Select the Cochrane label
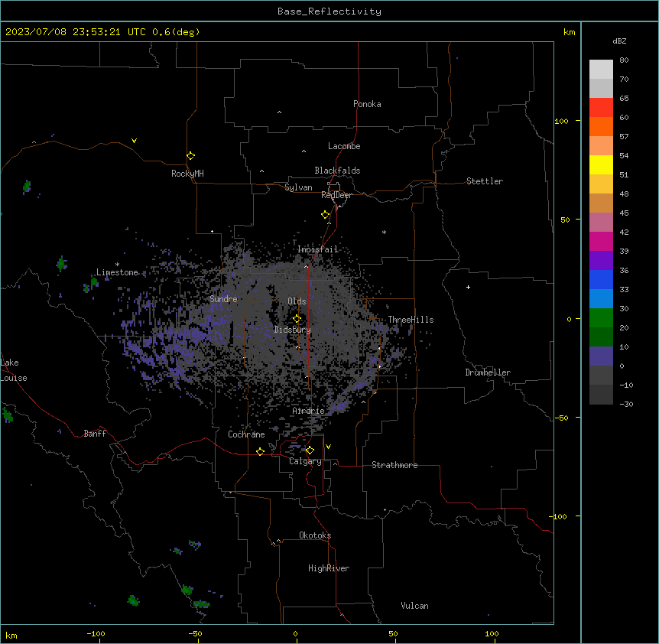This screenshot has height=644, width=659. pos(246,434)
